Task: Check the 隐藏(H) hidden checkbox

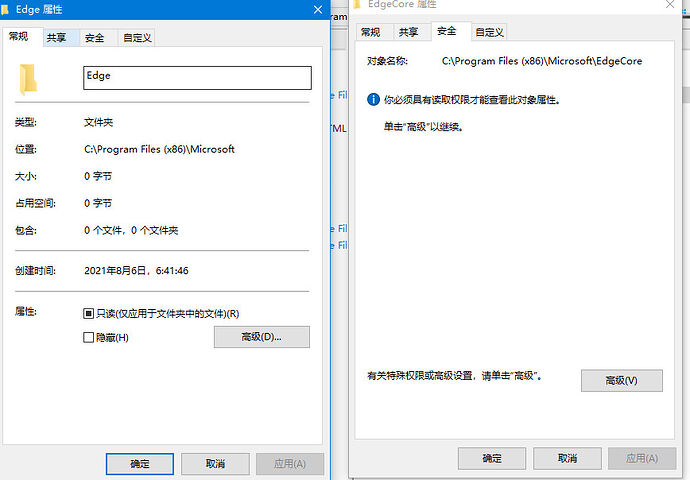Action: (88, 337)
